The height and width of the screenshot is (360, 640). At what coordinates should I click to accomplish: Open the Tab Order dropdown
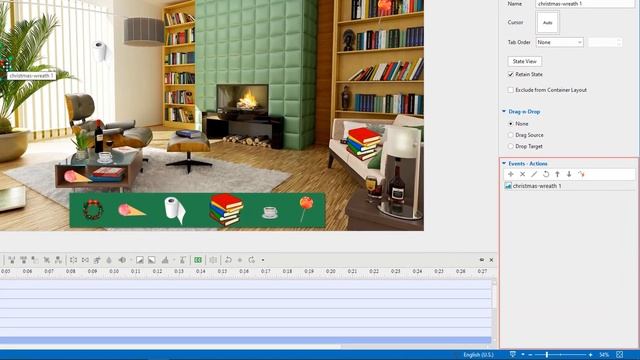click(x=560, y=42)
